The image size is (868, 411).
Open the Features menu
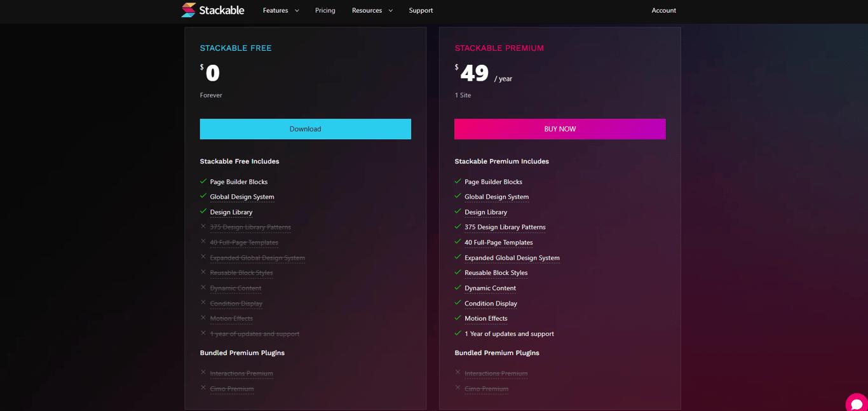pyautogui.click(x=276, y=11)
